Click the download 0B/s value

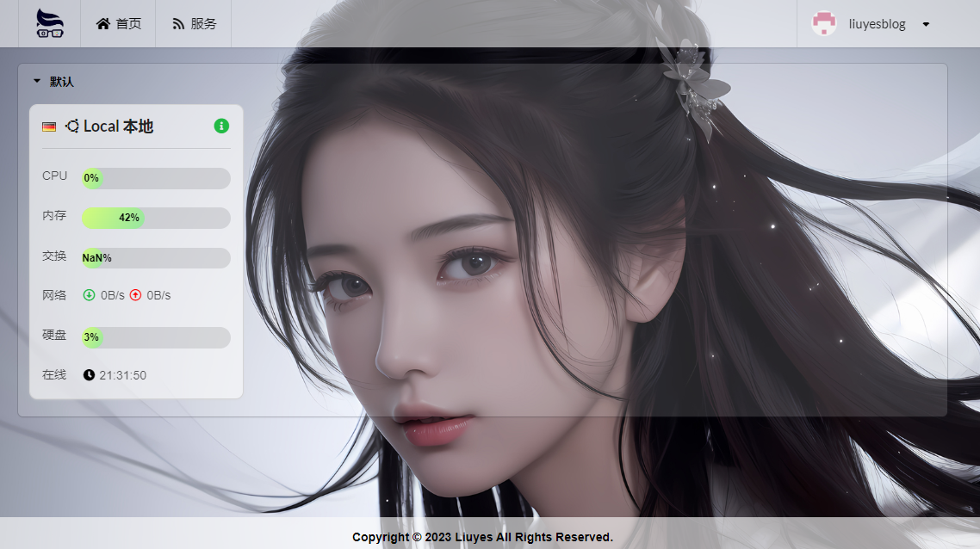(x=113, y=295)
